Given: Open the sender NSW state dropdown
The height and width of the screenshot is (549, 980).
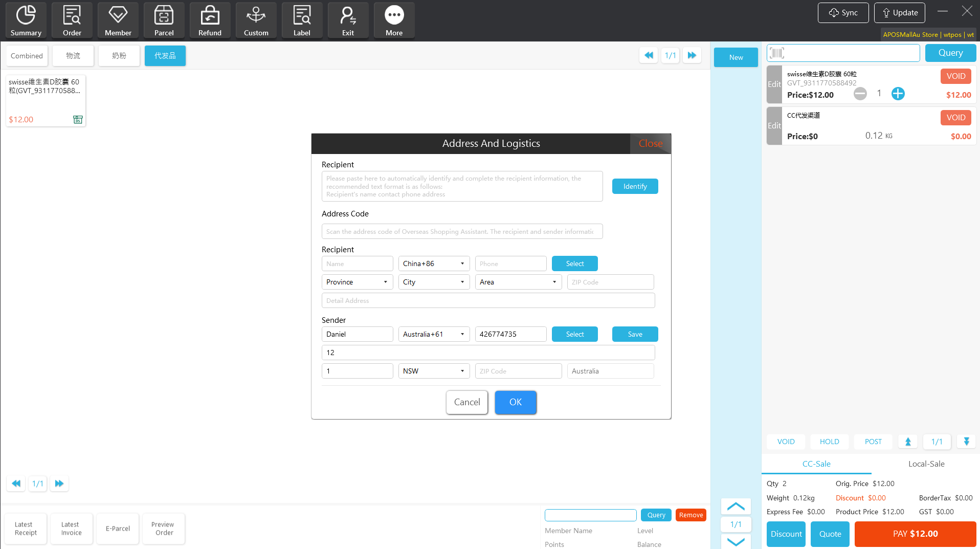Looking at the screenshot, I should coord(434,371).
